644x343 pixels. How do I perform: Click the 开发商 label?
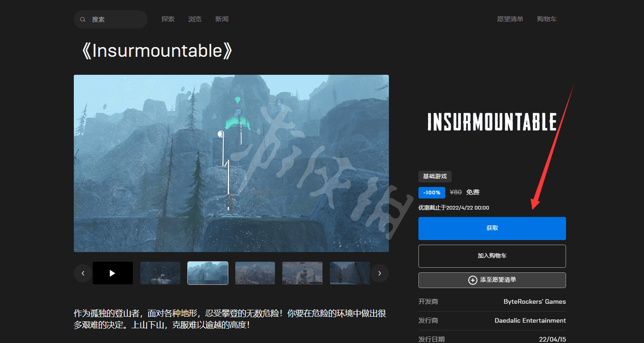[x=428, y=301]
